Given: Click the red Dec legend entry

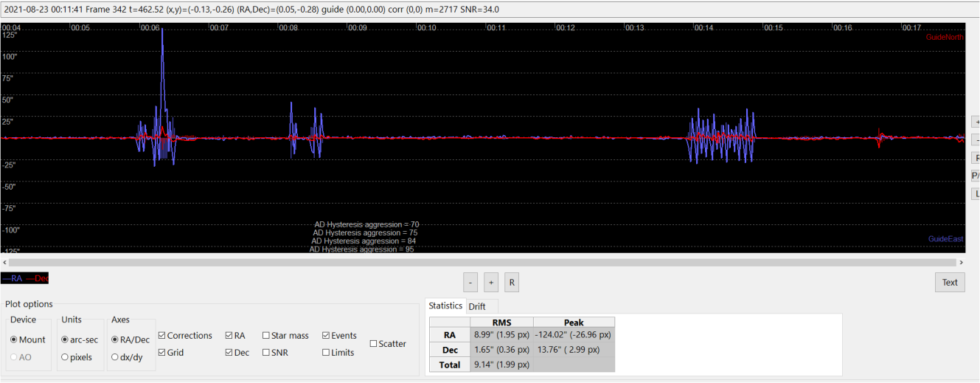Looking at the screenshot, I should (36, 278).
